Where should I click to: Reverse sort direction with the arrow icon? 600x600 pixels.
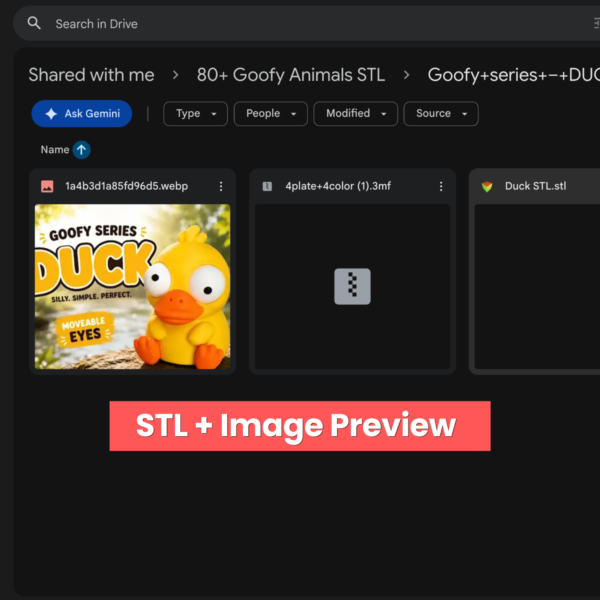click(x=82, y=150)
